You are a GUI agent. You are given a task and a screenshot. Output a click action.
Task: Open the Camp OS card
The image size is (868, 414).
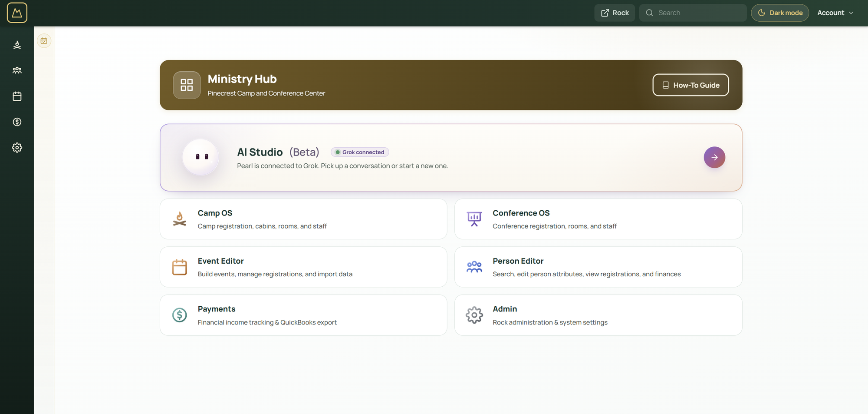pos(303,219)
